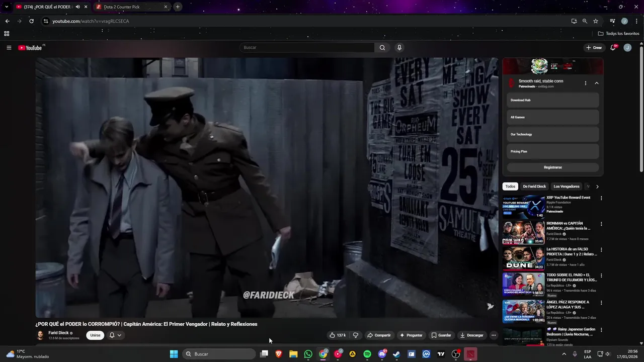Open Pricing Plan ad link

pos(553,151)
